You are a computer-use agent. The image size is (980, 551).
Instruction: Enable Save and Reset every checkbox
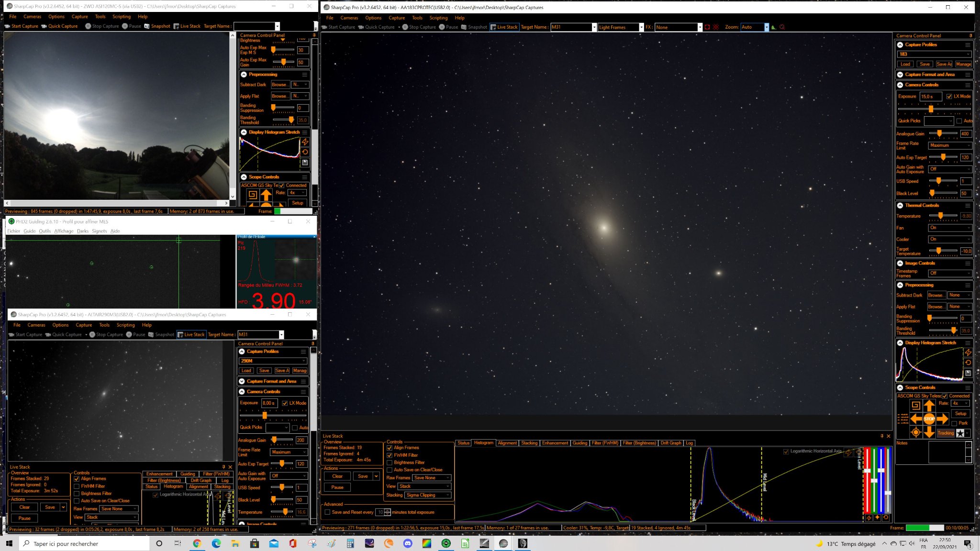pos(327,512)
